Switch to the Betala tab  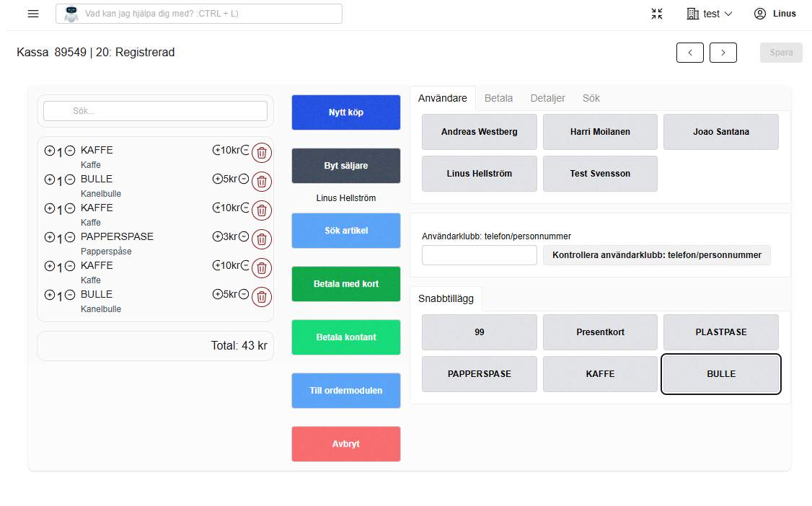pos(499,98)
